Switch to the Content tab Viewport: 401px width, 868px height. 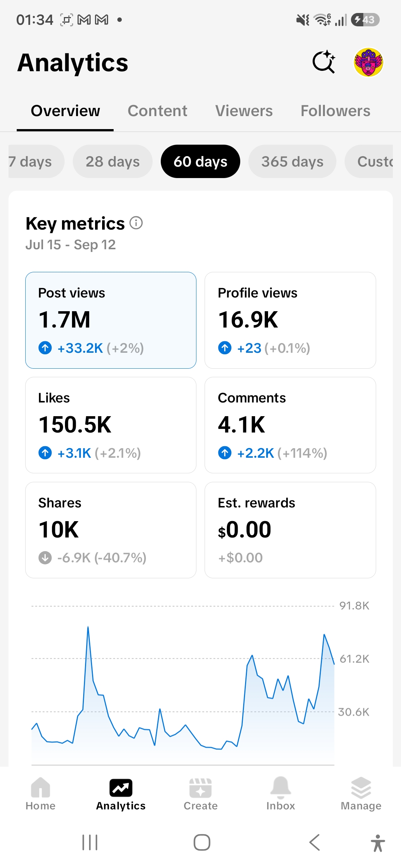coord(157,111)
